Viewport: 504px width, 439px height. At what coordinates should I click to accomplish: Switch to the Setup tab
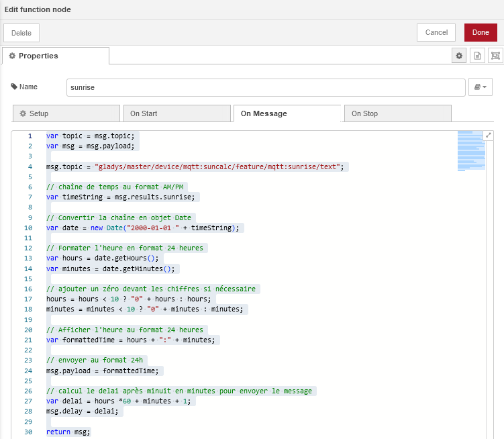[x=65, y=114]
